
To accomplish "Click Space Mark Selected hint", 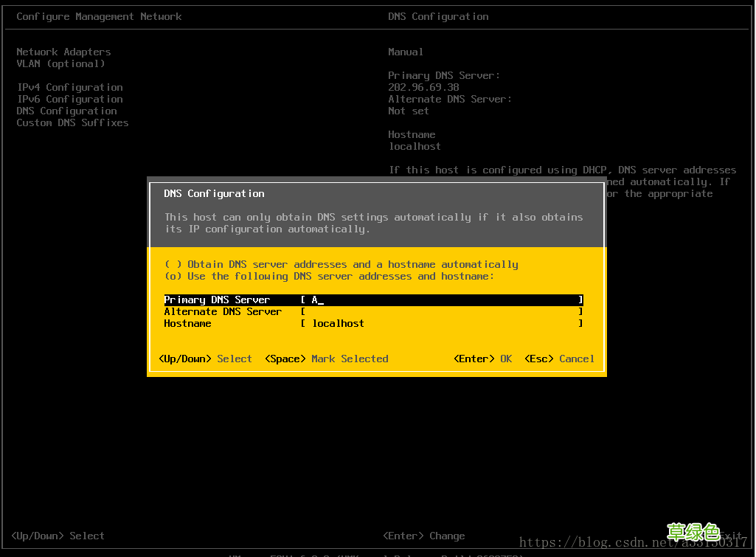I will point(327,359).
